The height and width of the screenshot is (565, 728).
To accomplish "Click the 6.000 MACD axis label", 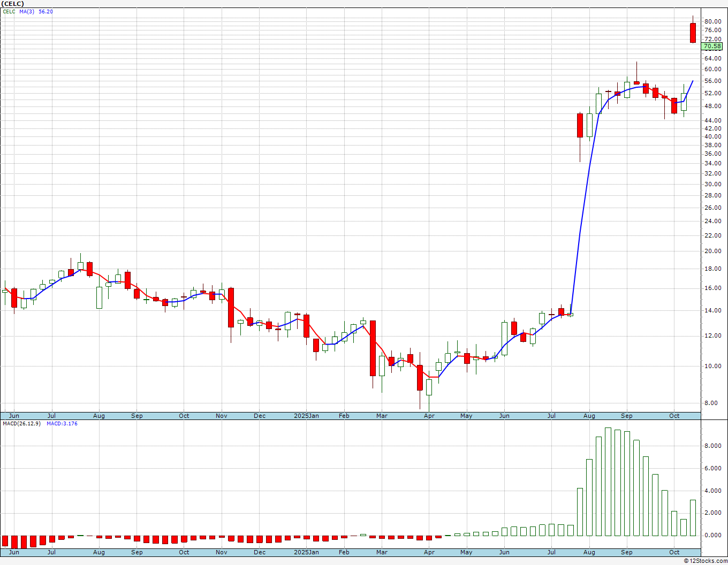I will point(712,468).
